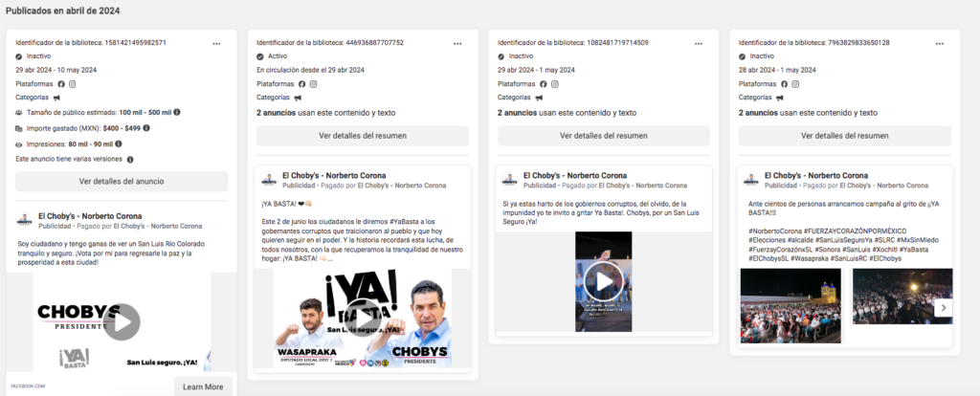980x396 pixels.
Task: Click the Instagram icon in the 28 abr 2024 card
Action: click(x=794, y=84)
